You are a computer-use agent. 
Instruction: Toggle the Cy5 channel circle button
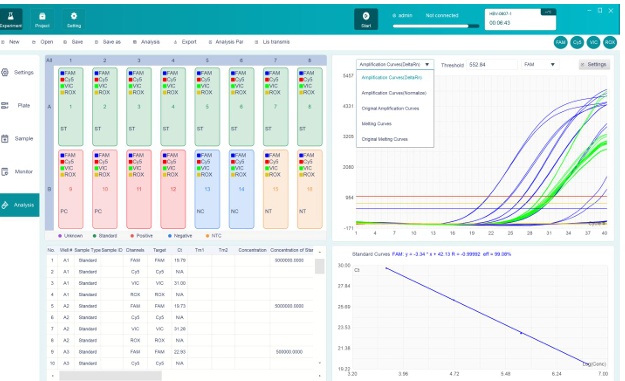[577, 42]
